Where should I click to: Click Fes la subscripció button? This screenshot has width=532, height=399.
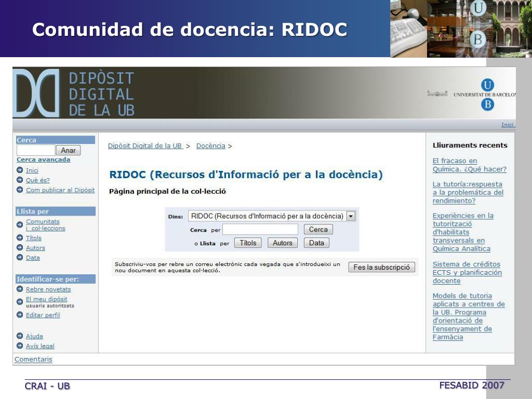[382, 267]
